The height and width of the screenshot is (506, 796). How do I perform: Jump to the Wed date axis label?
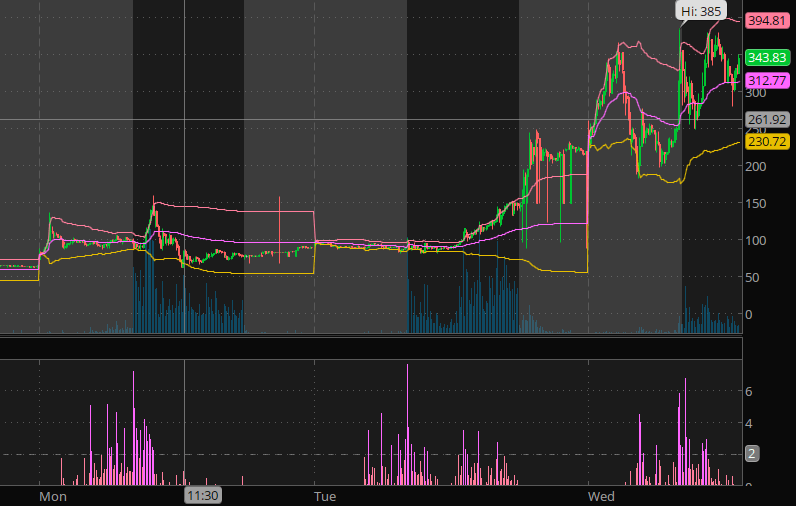(601, 495)
